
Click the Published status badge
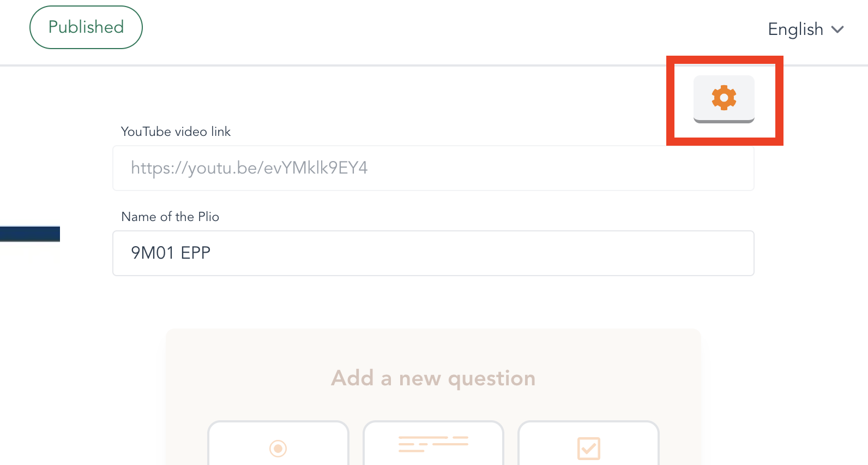86,27
